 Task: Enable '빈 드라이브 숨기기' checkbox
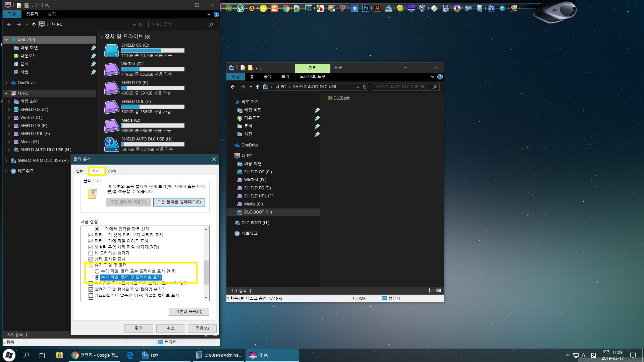91,253
